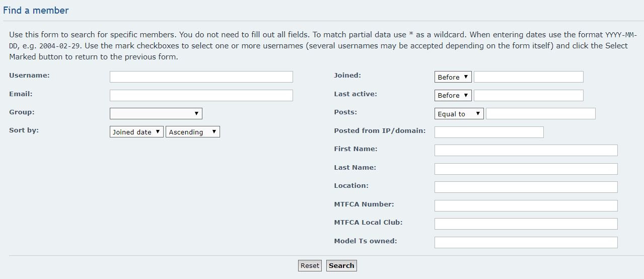Open the Joined Before dropdown

[x=453, y=77]
